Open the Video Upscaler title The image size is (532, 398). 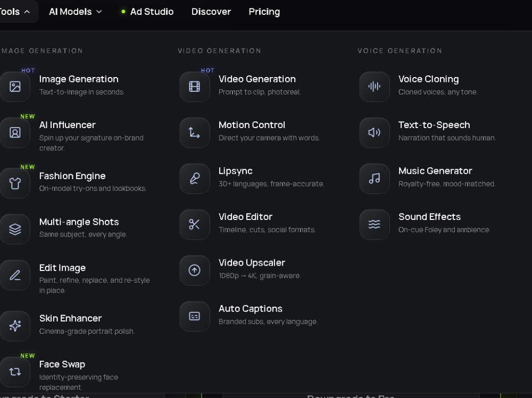coord(252,262)
